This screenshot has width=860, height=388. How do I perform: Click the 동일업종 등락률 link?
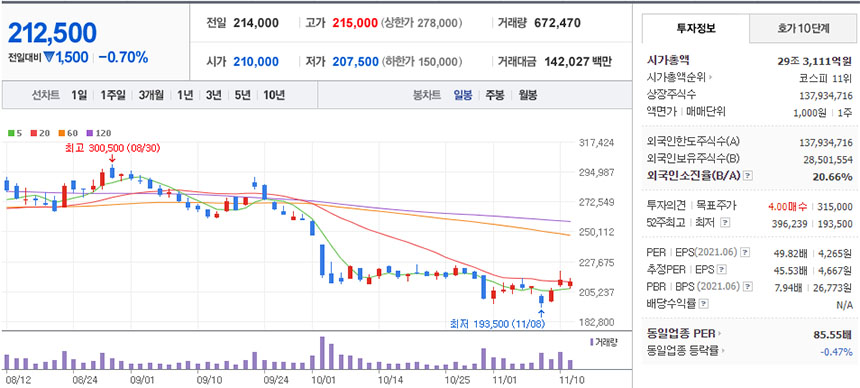683,351
